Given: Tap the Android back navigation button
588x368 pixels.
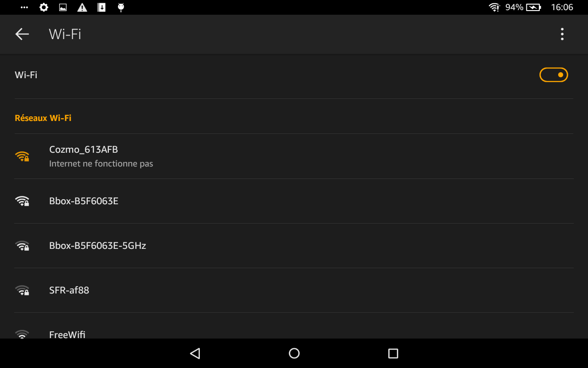Looking at the screenshot, I should (195, 353).
